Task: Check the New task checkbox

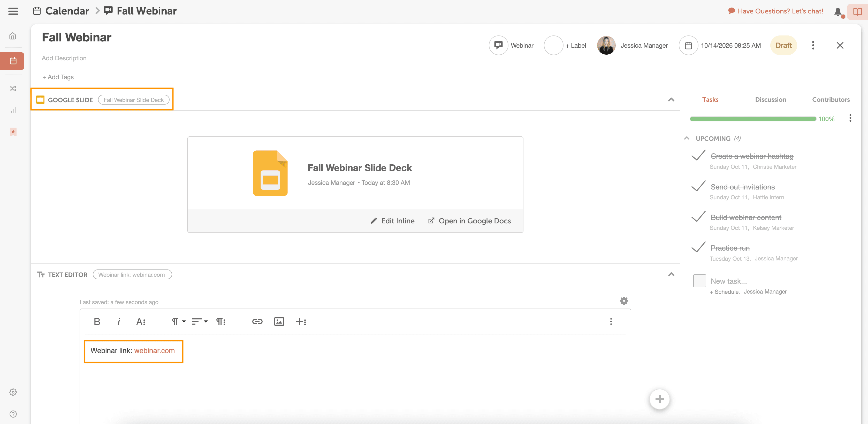Action: 699,281
